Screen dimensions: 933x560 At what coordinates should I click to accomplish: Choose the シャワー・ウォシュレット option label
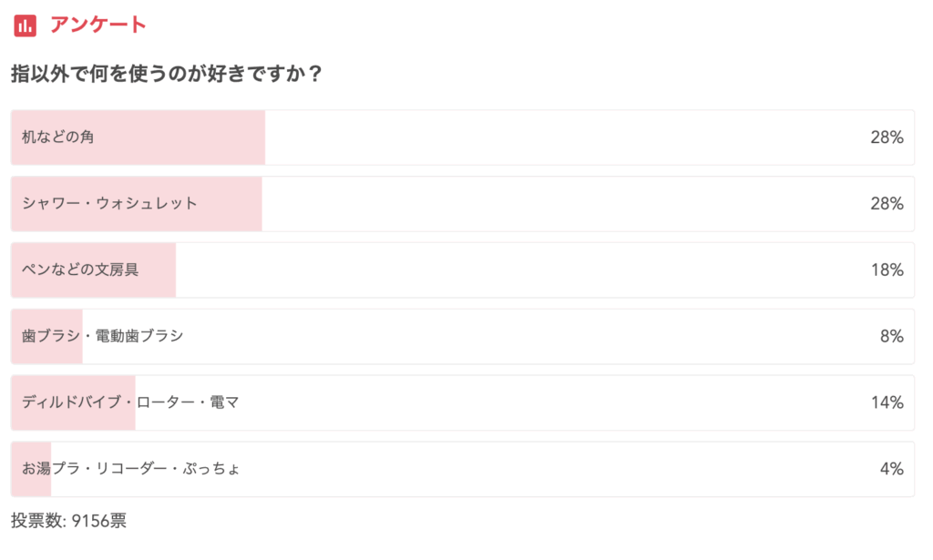[109, 203]
